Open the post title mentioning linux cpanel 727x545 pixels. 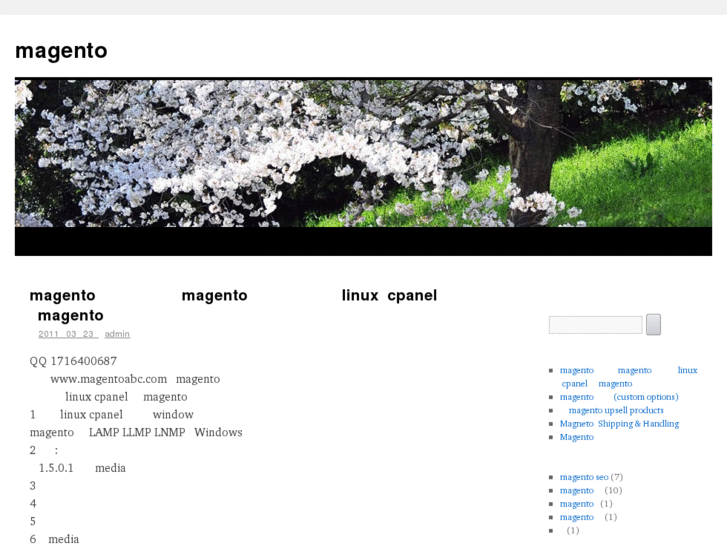[x=233, y=305]
